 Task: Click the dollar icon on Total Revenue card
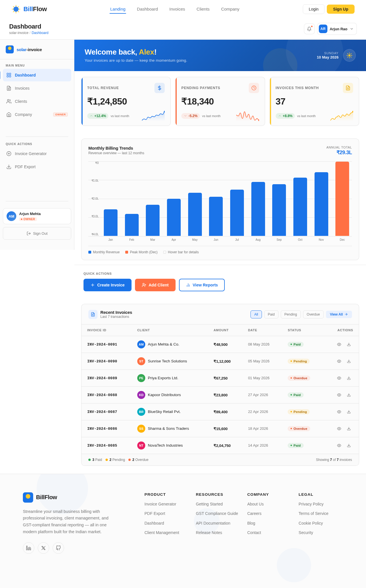click(160, 88)
